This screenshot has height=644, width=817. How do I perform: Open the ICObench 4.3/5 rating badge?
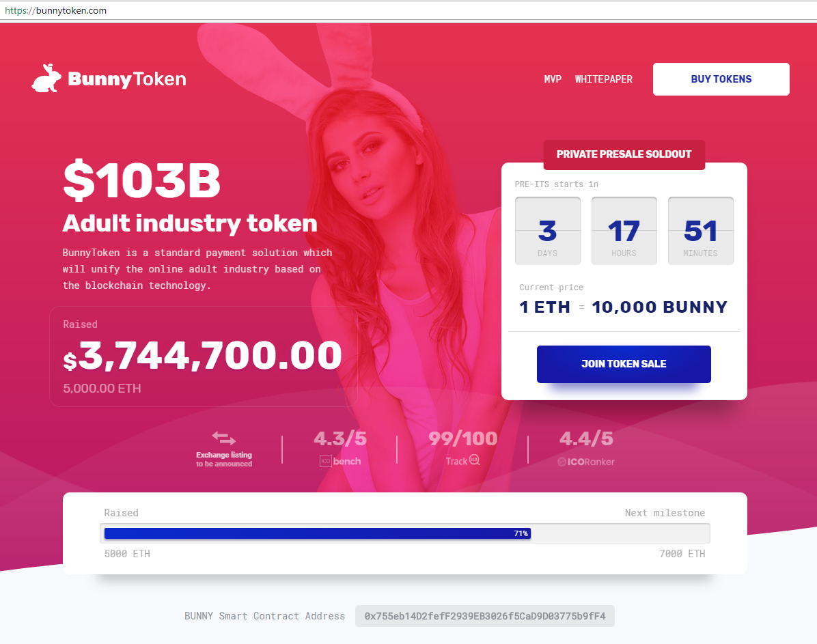point(340,448)
